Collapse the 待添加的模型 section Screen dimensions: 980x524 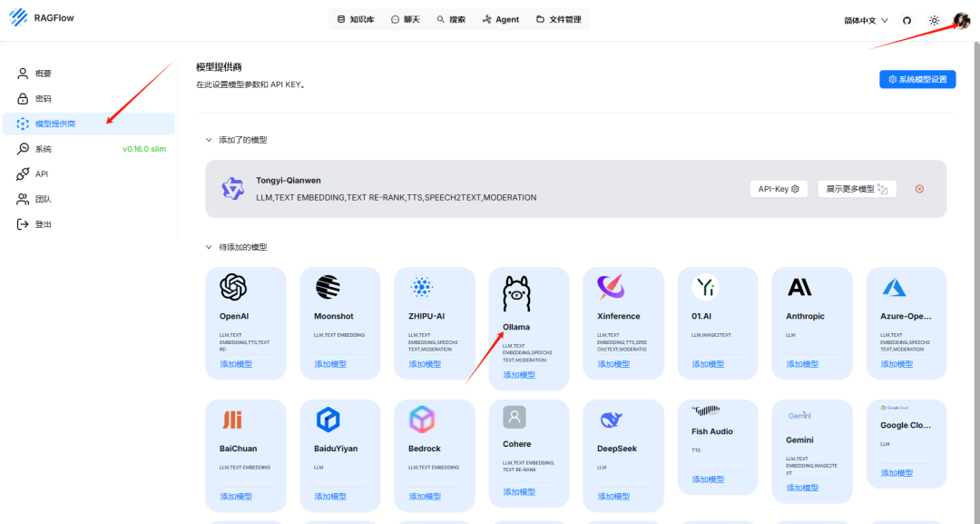(209, 248)
